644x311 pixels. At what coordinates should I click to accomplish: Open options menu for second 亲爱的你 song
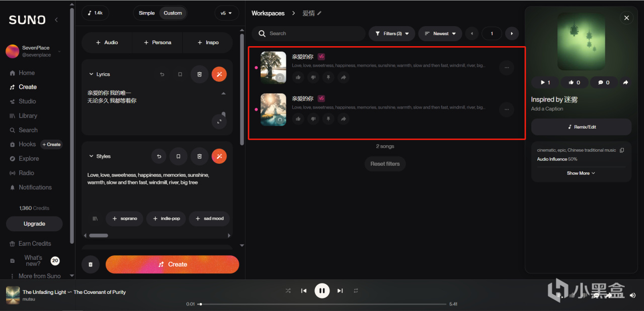tap(507, 109)
